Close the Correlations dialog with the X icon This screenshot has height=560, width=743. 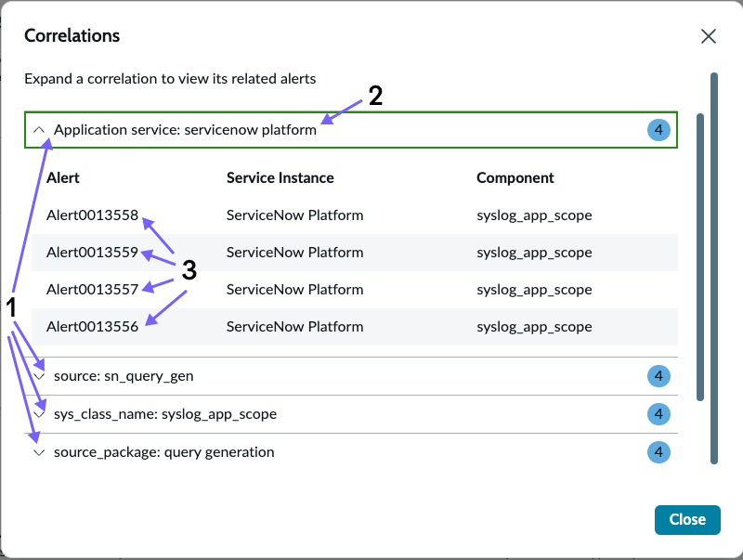coord(709,36)
